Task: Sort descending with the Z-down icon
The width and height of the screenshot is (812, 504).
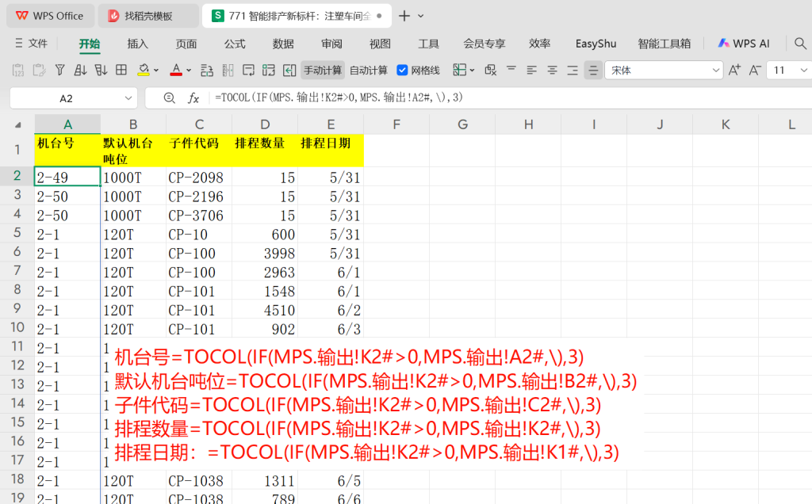Action: click(101, 71)
